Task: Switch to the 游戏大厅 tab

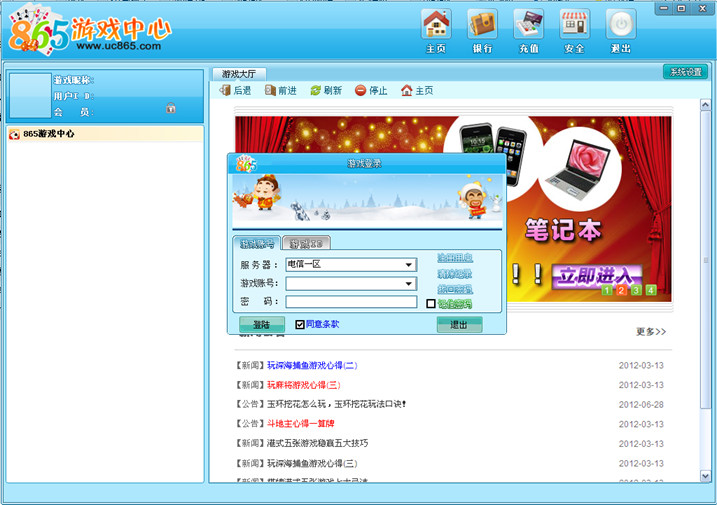Action: pos(239,74)
